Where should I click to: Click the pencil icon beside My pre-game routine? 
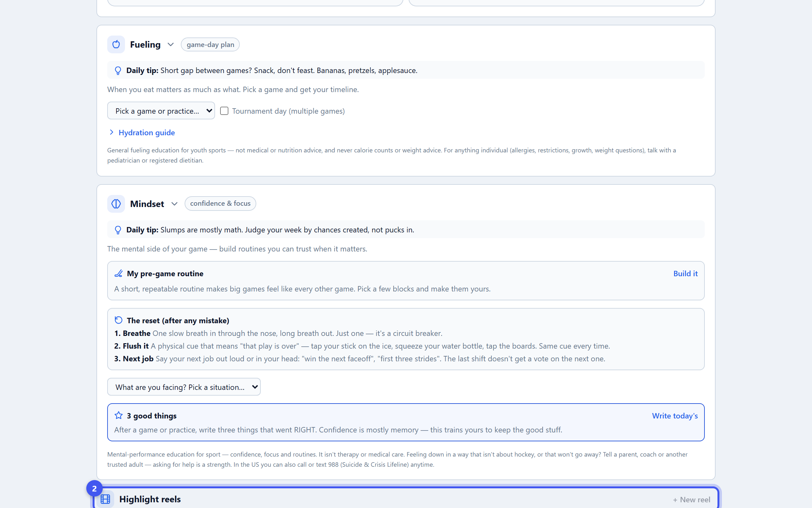click(118, 273)
